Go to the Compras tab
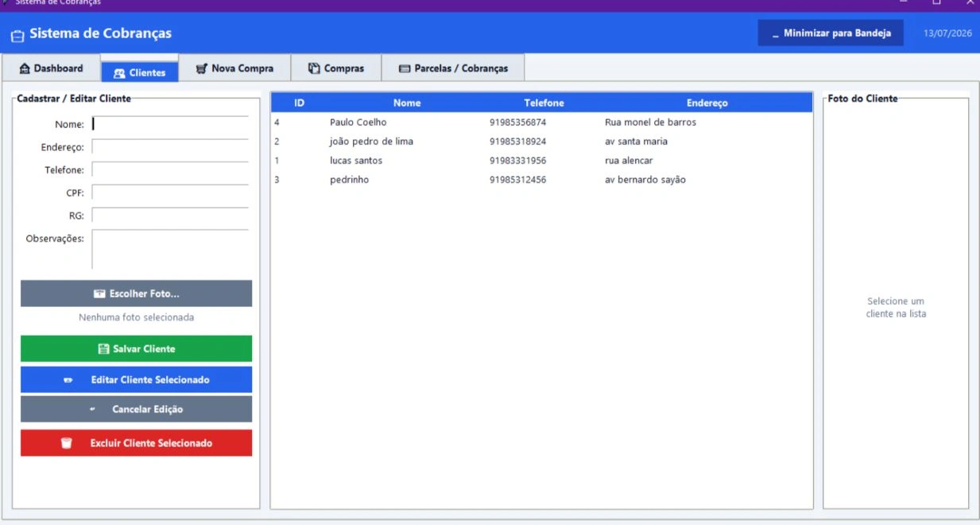This screenshot has height=525, width=980. [x=336, y=68]
